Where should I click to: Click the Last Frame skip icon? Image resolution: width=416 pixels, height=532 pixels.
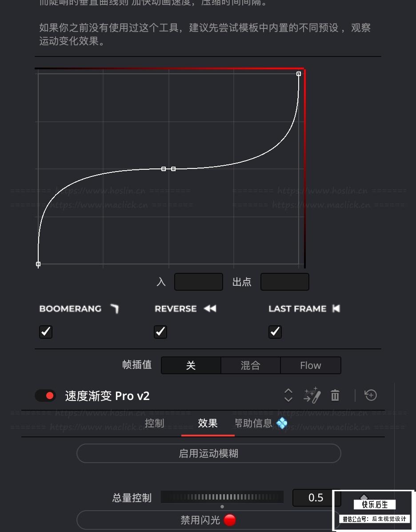(x=336, y=308)
